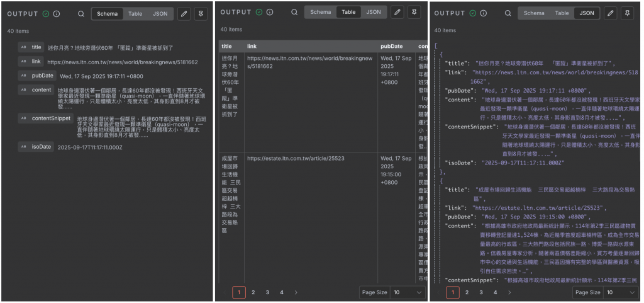This screenshot has height=303, width=644.
Task: Click the info icon beside OUTPUT in the middle panel
Action: click(270, 13)
